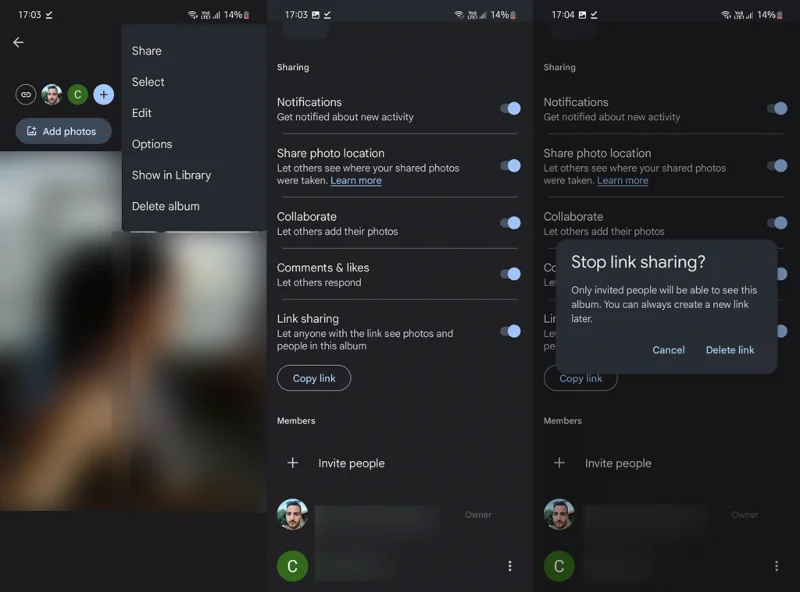800x592 pixels.
Task: Tap the 17:04 clock in right screen status bar
Action: tap(563, 15)
